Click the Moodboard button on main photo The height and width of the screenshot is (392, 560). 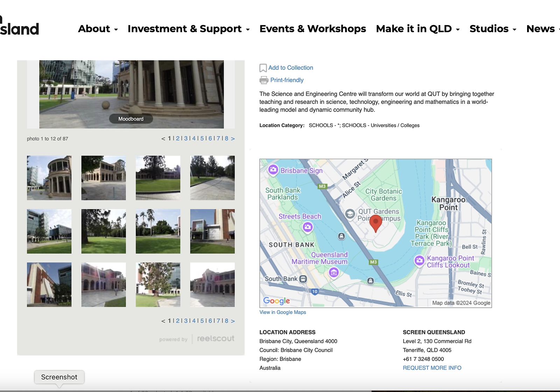131,119
